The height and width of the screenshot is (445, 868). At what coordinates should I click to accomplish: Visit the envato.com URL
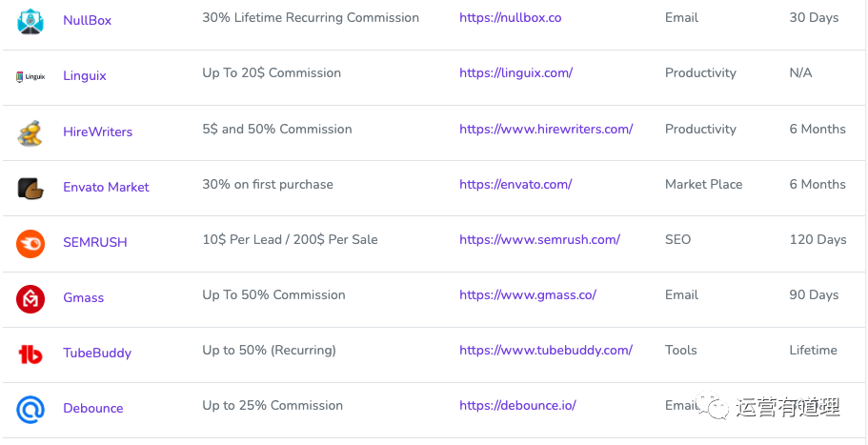click(x=515, y=184)
